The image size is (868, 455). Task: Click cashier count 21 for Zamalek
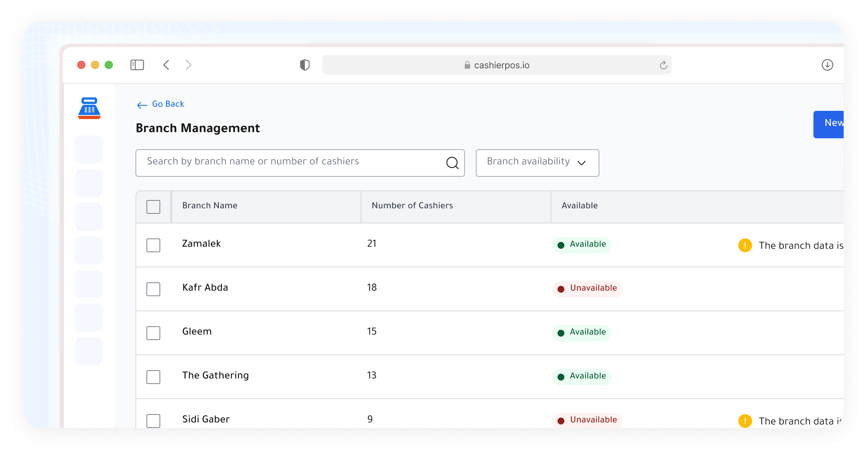click(372, 244)
